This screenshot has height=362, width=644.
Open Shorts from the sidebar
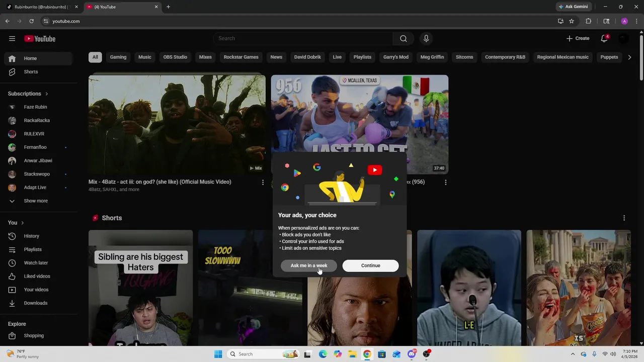coord(39,72)
